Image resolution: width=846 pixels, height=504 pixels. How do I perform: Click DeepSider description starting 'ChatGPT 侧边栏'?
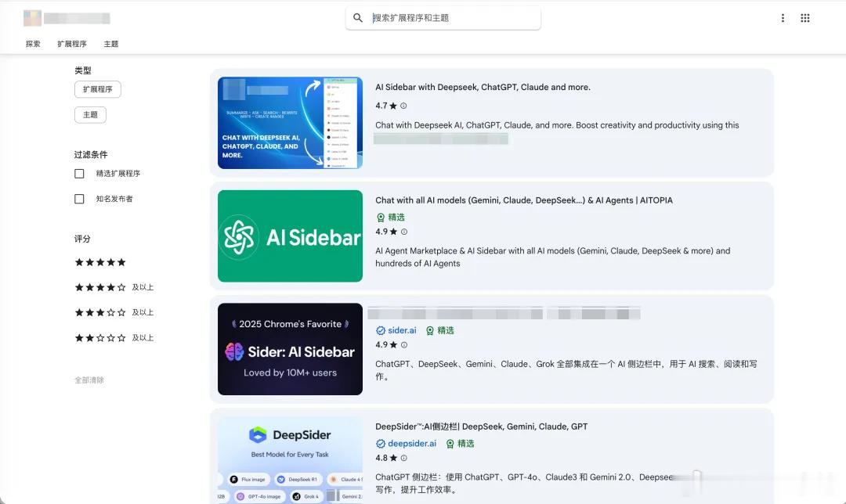[x=524, y=484]
